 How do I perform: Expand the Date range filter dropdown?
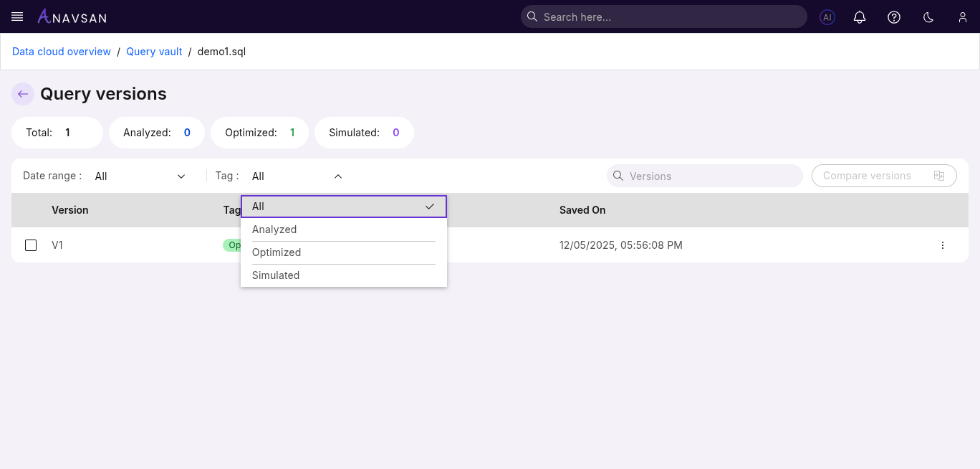coord(181,176)
